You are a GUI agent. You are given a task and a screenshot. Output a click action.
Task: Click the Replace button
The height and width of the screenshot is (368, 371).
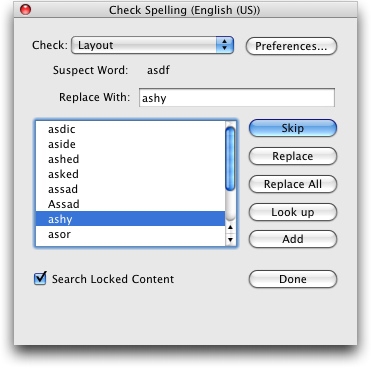pyautogui.click(x=293, y=156)
